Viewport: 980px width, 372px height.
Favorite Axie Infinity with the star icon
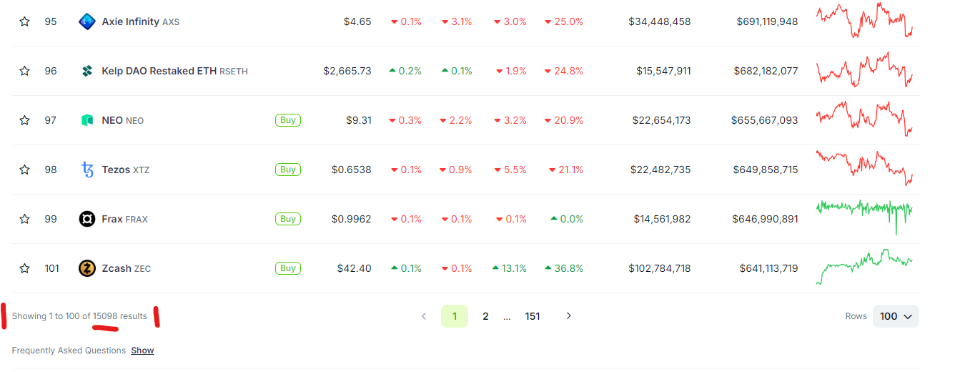[24, 21]
